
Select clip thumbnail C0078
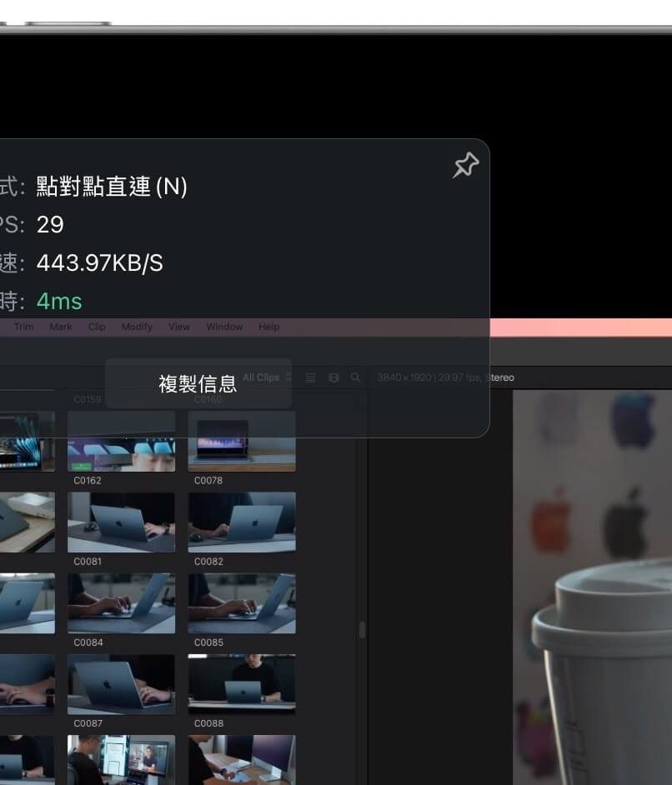pos(242,442)
